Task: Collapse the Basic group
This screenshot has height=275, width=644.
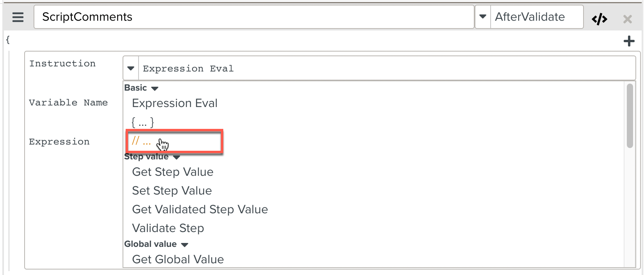Action: click(x=155, y=88)
